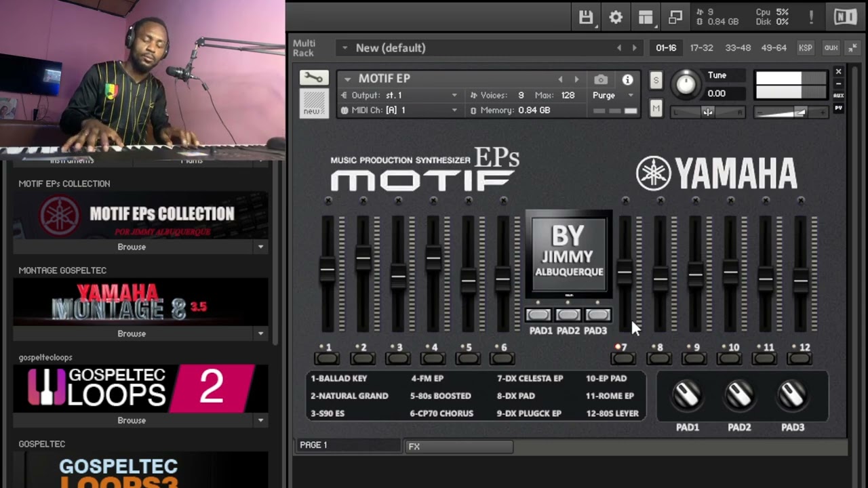Click the instrument header PV mini button
868x488 pixels.
tap(839, 108)
